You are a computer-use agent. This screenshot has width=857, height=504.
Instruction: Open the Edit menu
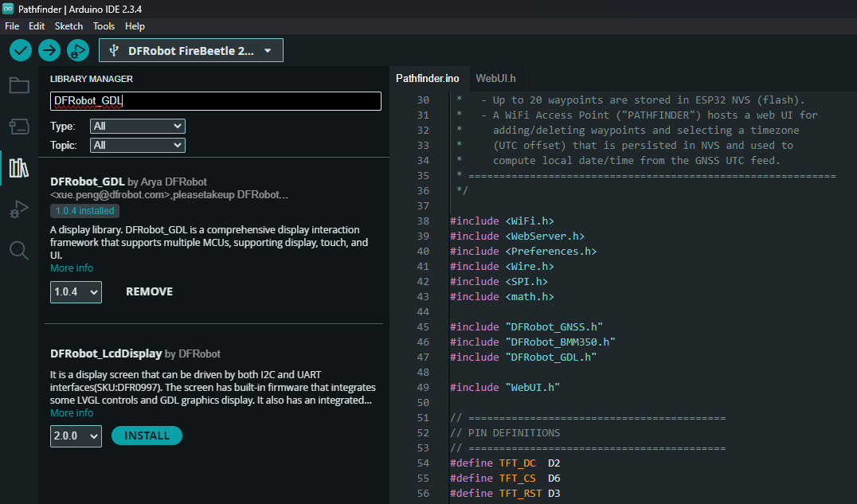(x=37, y=26)
